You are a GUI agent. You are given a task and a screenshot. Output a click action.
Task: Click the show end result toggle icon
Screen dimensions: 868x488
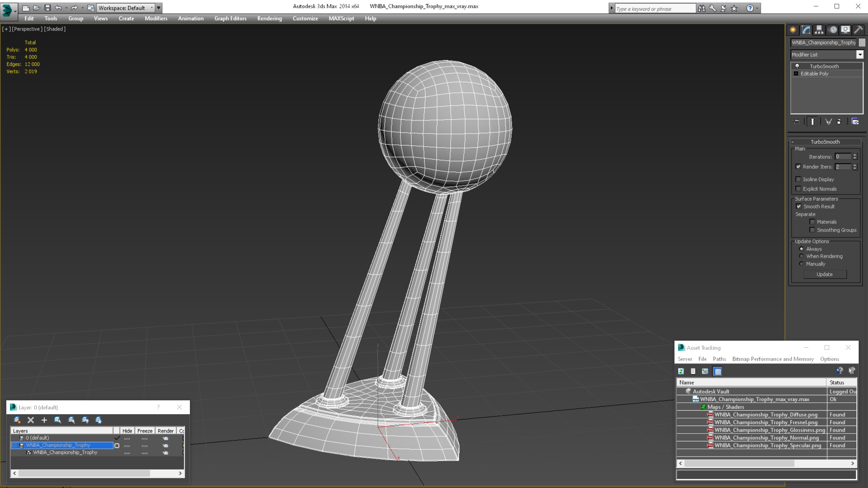pos(812,121)
